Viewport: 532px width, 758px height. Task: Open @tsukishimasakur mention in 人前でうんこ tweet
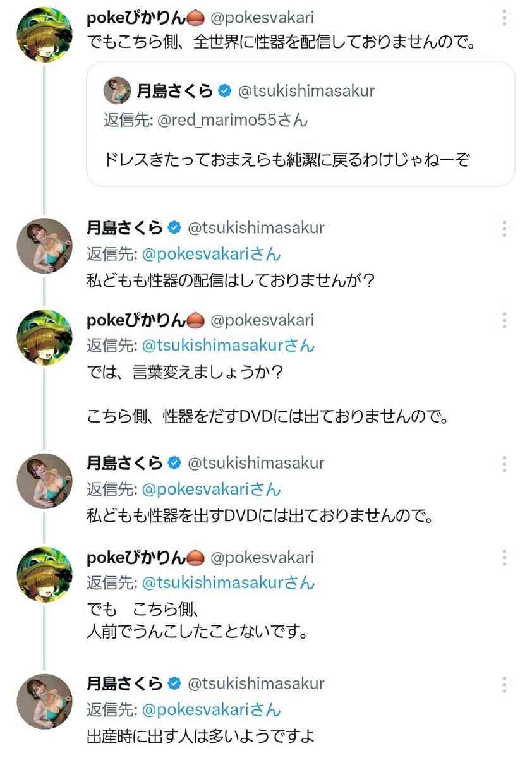point(228,583)
